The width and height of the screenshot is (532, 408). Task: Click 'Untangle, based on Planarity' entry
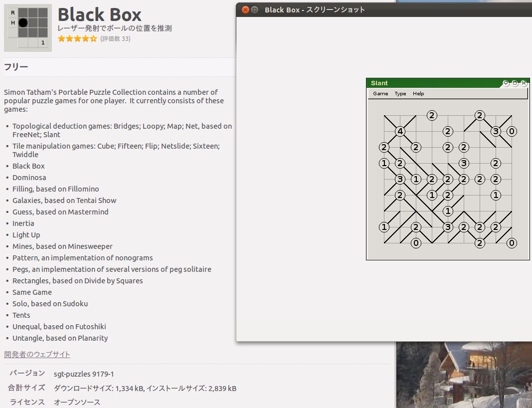[60, 338]
